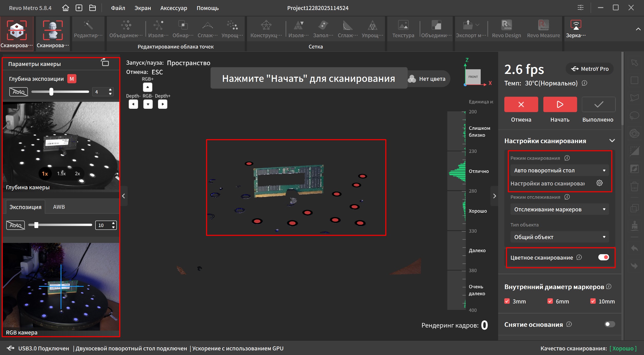Open the Аксессуар menu
The width and height of the screenshot is (644, 355).
174,8
